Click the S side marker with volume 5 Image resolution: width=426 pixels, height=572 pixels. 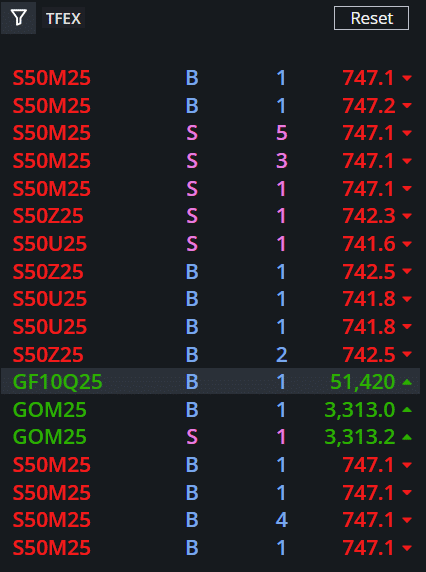point(192,133)
